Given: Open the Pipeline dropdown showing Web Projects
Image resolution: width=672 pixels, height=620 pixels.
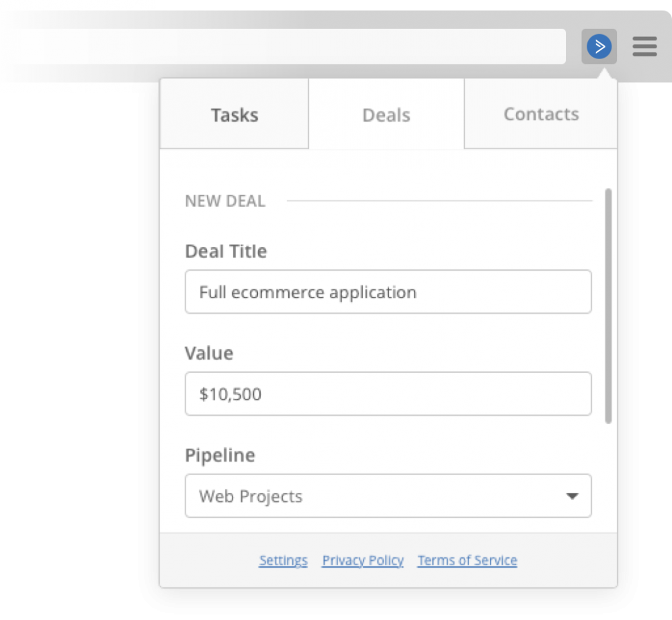Looking at the screenshot, I should [x=376, y=496].
